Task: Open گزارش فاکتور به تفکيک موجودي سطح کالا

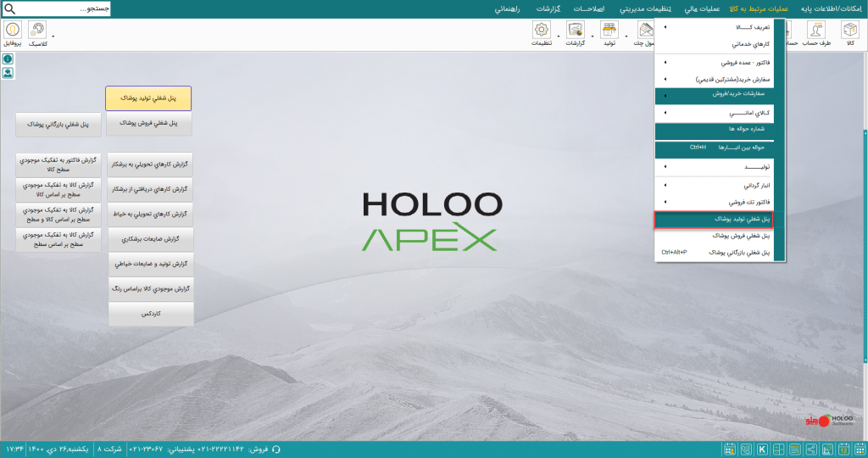Action: point(58,165)
